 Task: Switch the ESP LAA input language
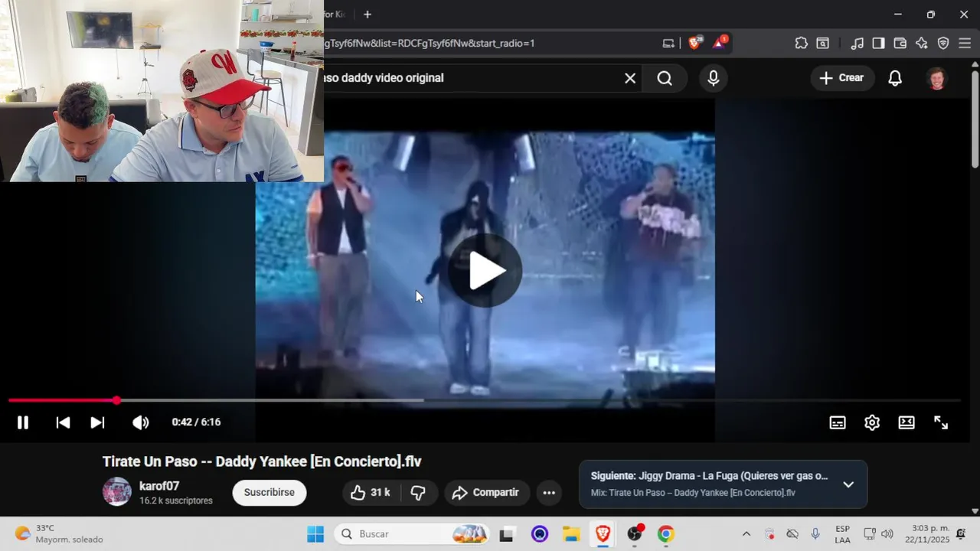click(x=842, y=534)
